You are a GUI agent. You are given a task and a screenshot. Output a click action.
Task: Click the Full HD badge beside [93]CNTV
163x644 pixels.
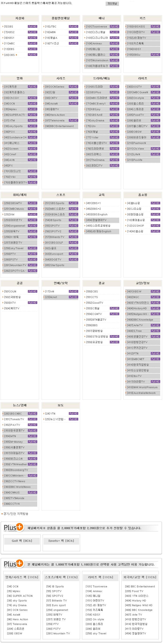(74, 98)
